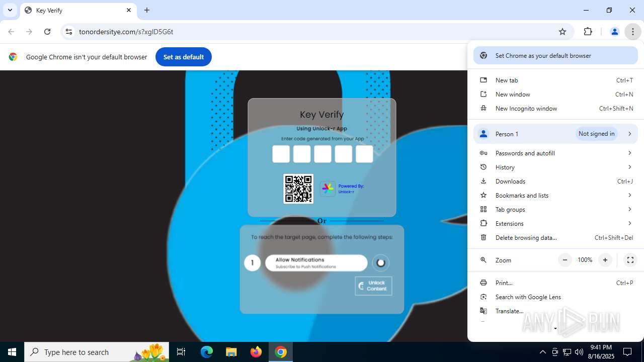Click the second code digit box
Screen dimensions: 644x362
point(302,154)
